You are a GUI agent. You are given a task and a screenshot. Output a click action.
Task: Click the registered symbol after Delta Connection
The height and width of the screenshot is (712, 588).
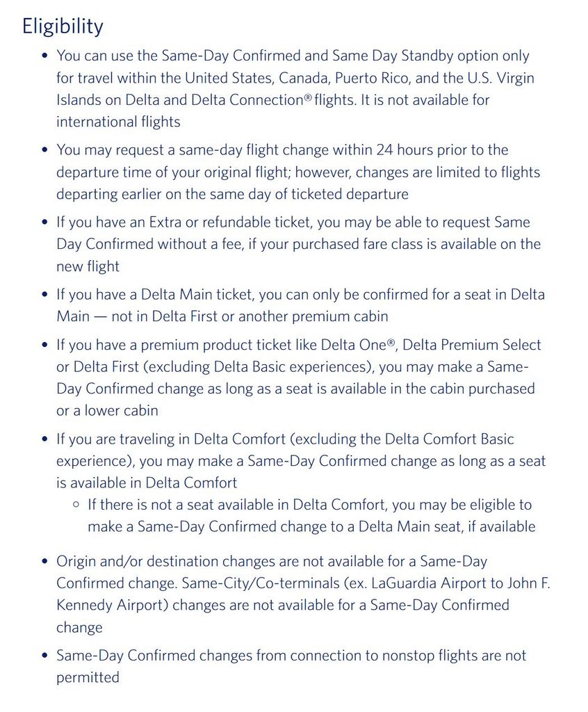pos(309,98)
